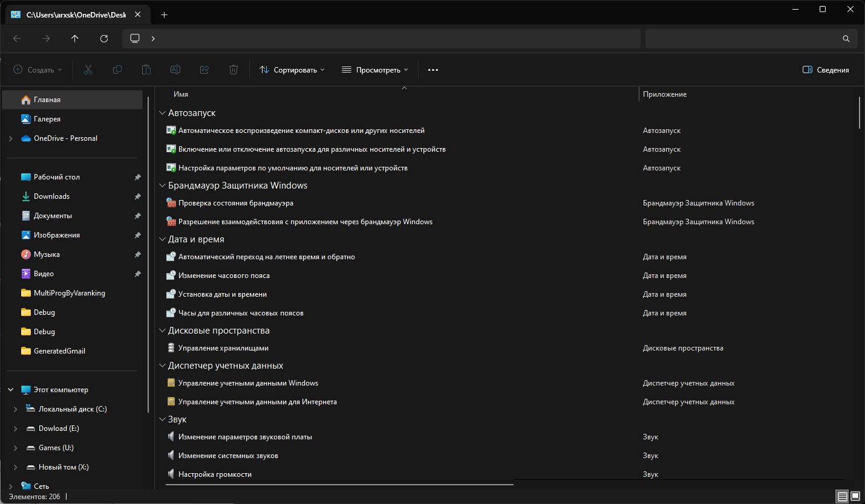Sort by the Приложение column header

click(664, 94)
